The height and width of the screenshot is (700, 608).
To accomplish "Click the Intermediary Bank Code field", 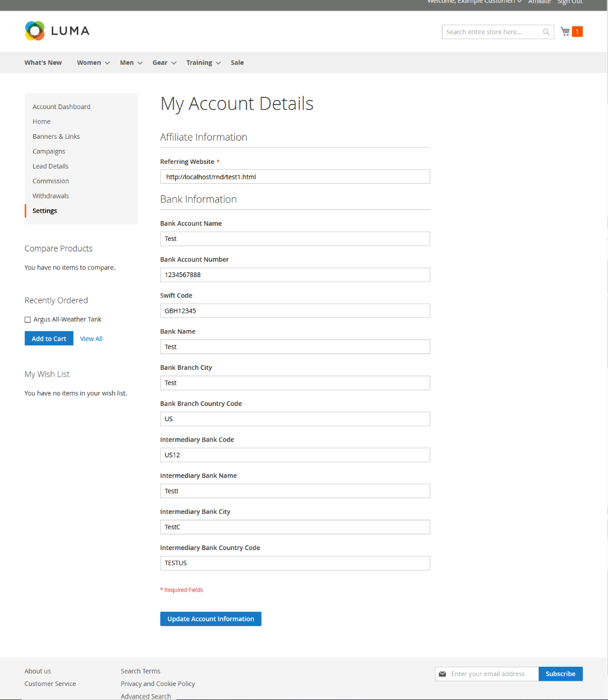I will [x=295, y=455].
